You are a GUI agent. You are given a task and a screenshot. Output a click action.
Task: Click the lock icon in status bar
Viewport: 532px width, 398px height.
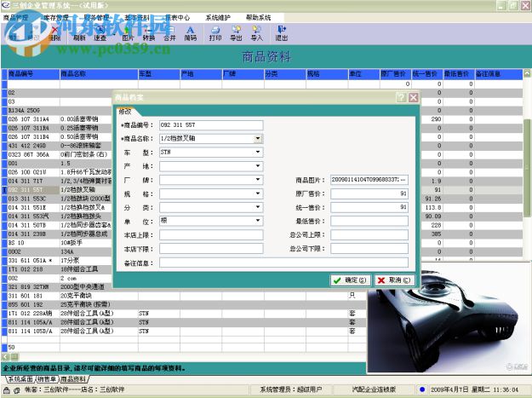[x=7, y=390]
